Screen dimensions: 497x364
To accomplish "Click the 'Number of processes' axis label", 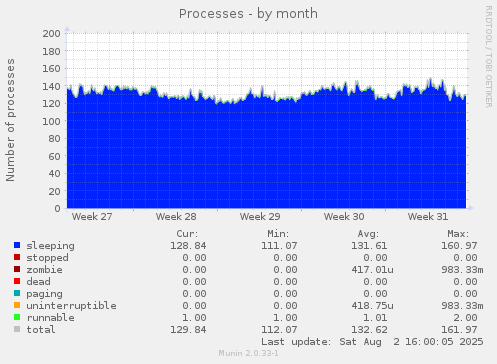I will [x=11, y=120].
